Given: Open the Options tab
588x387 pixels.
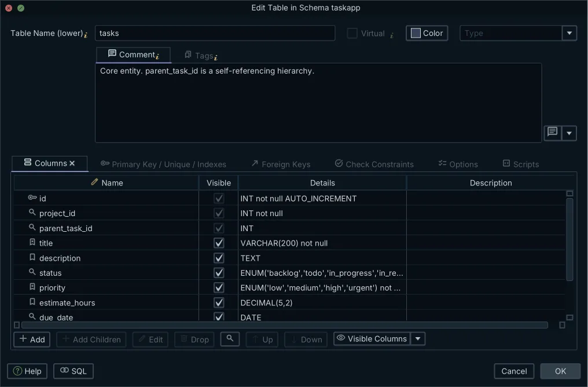Looking at the screenshot, I should coord(458,164).
